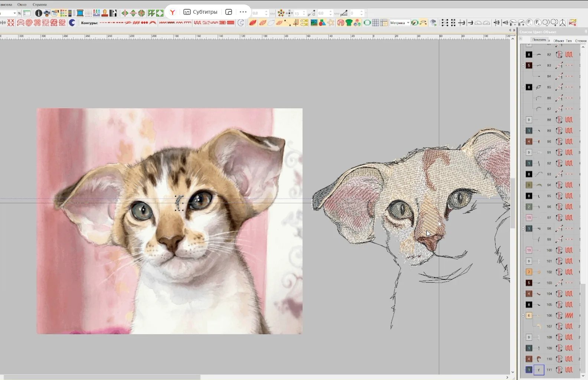Collapse the color 1 group at object 98
This screenshot has height=380, width=588.
[523, 229]
